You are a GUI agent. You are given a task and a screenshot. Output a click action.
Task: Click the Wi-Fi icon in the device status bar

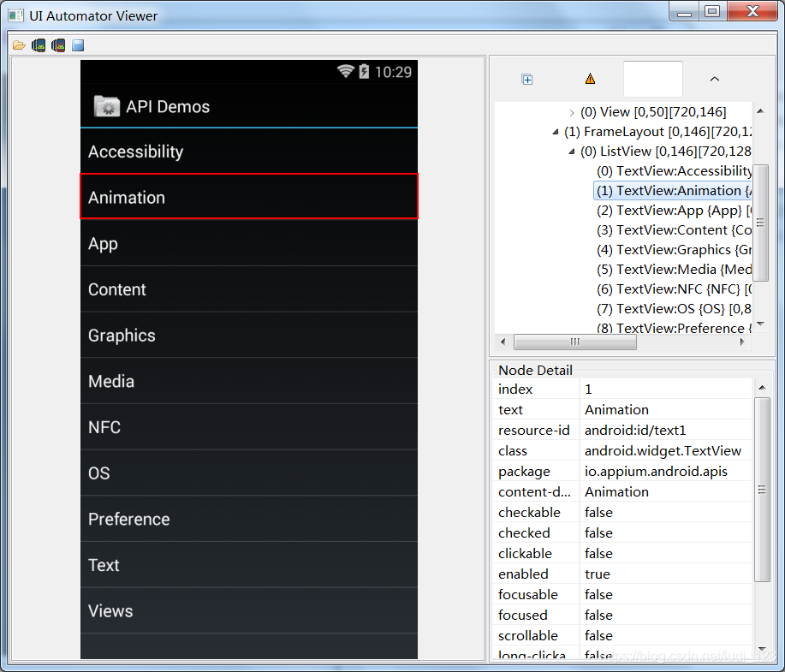346,72
